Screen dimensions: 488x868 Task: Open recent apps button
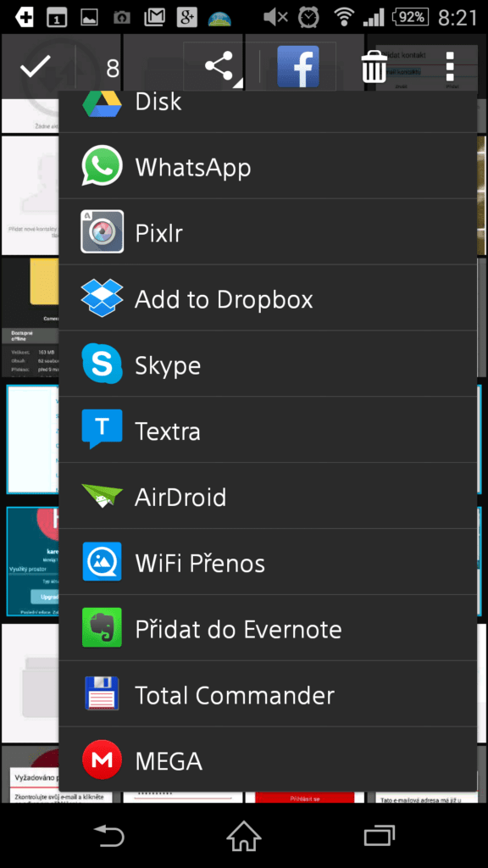[x=379, y=836]
